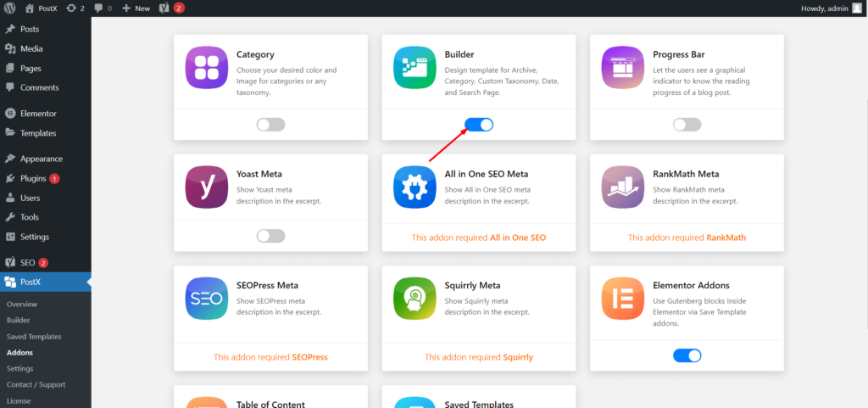Click the Elementor icon in sidebar

pyautogui.click(x=10, y=114)
